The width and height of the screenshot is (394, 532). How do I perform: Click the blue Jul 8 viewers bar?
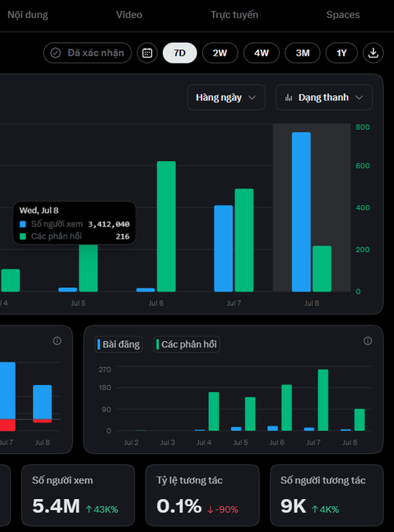pos(302,212)
